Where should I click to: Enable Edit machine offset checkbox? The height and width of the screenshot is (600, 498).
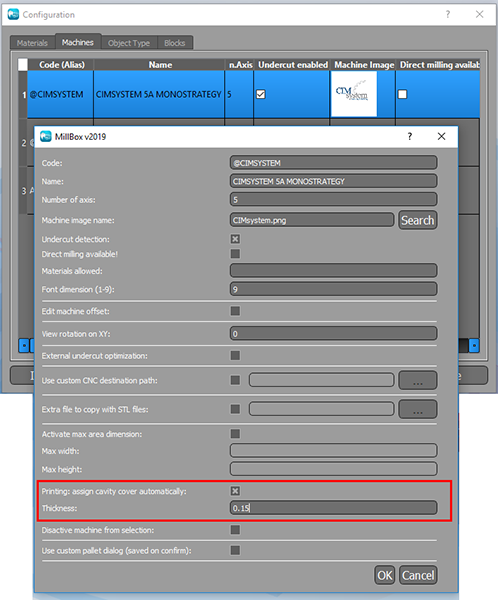235,311
